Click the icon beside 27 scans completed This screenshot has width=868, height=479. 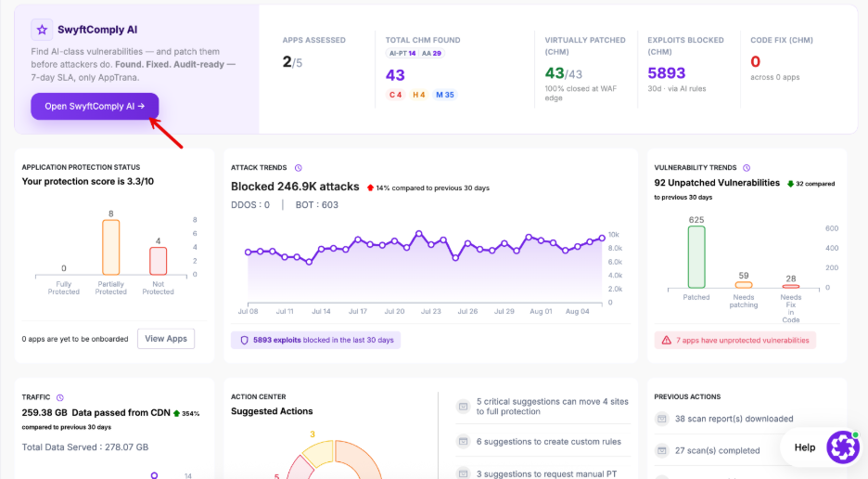[x=661, y=450]
